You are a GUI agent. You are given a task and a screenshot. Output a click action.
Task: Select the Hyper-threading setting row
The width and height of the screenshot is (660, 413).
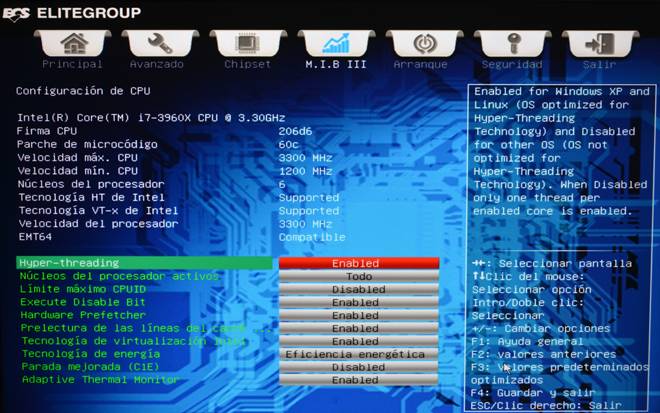pos(144,263)
